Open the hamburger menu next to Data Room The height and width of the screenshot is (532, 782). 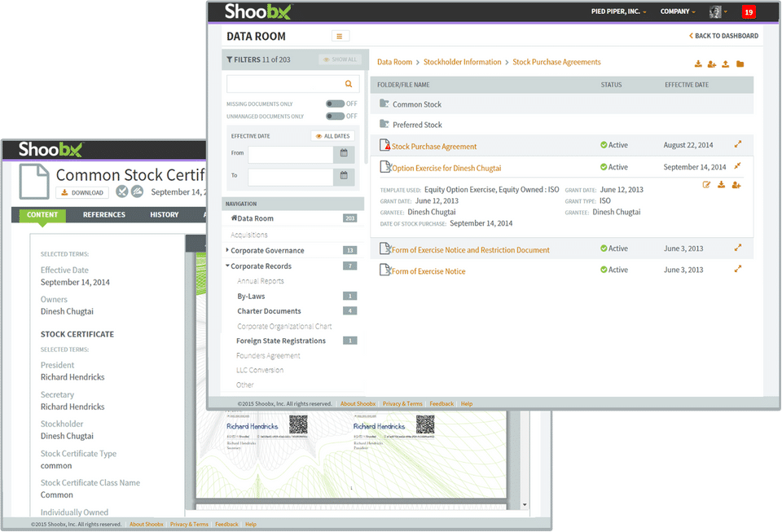coord(340,36)
